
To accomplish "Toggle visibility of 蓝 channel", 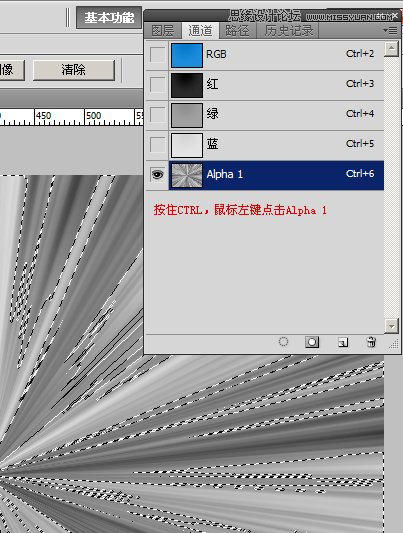I will click(157, 144).
